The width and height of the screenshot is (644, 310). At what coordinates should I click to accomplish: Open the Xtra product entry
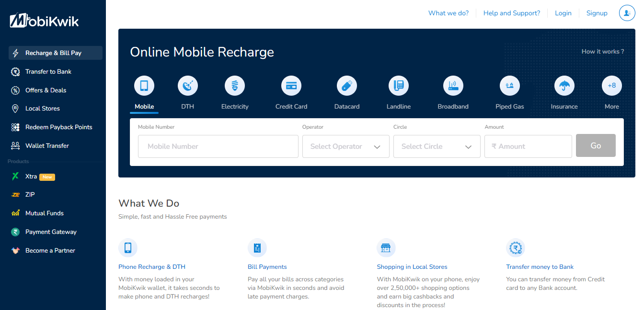31,177
